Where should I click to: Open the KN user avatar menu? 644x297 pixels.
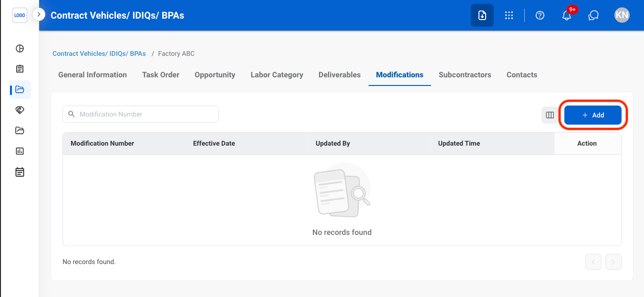coord(622,15)
